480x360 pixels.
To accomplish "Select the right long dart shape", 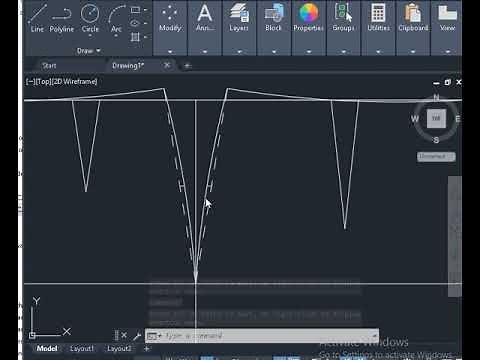I will pos(345,164).
